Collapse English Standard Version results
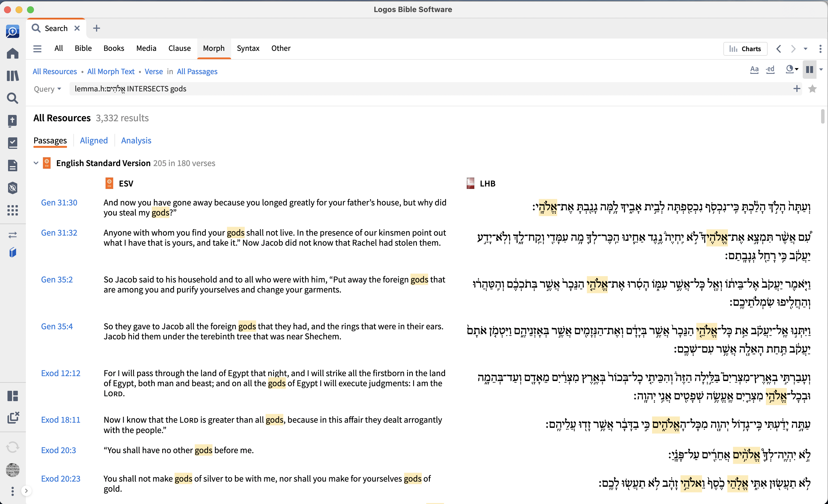Screen dimensions: 828x504 click(36, 163)
